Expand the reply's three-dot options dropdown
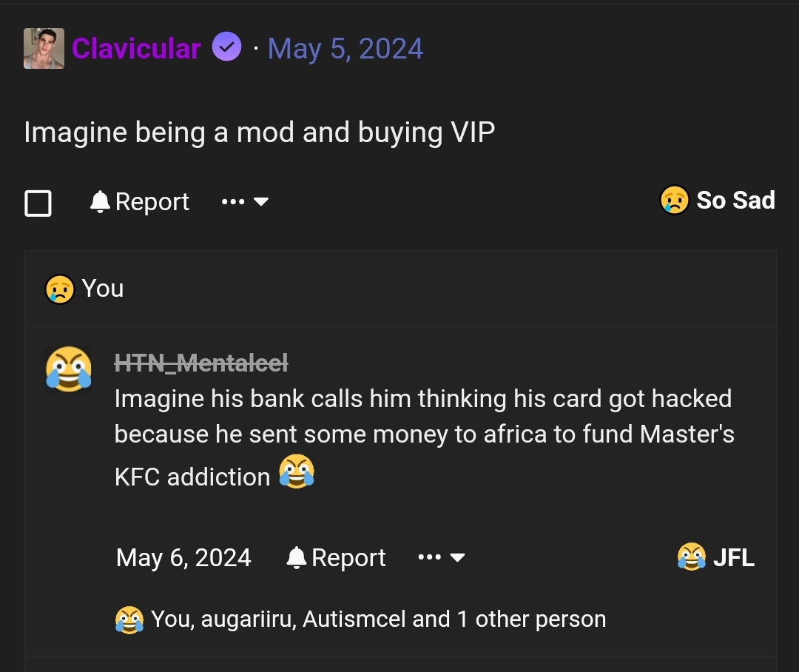This screenshot has height=672, width=799. 441,557
